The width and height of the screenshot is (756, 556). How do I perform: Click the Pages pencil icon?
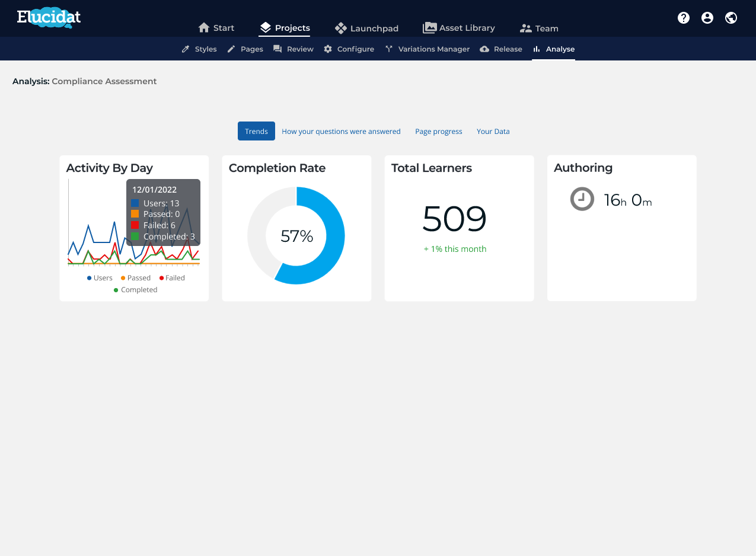pos(231,49)
